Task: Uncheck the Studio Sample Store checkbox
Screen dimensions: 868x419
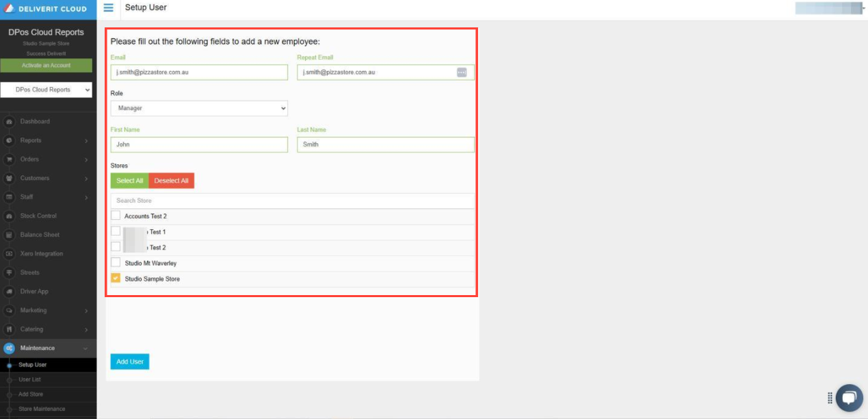Action: [x=116, y=279]
